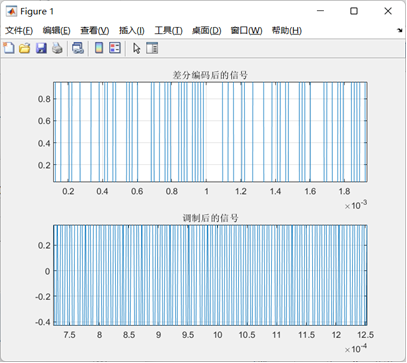This screenshot has height=363, width=407.
Task: Click x-axis tick label 1.8 in upper plot
Action: [344, 191]
